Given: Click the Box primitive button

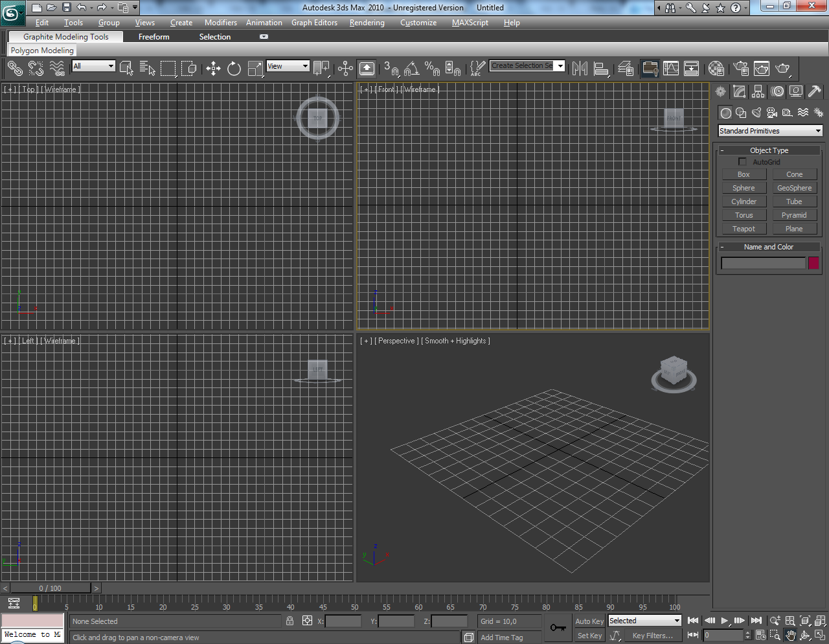Looking at the screenshot, I should tap(744, 174).
